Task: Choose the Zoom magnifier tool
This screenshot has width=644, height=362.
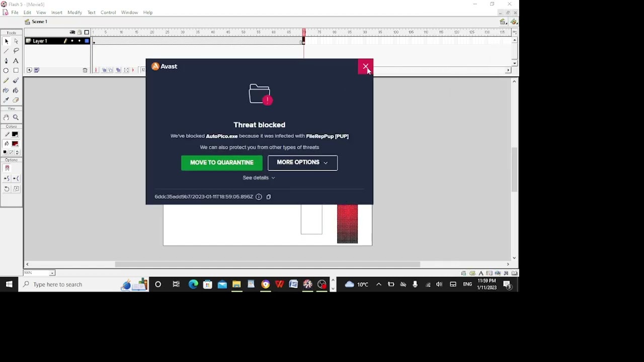Action: [16, 117]
